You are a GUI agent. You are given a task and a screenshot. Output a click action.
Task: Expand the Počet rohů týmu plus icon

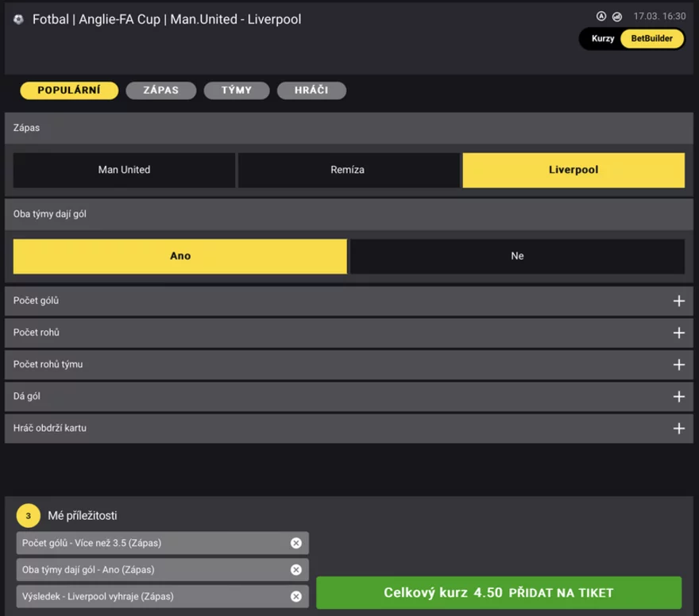678,365
